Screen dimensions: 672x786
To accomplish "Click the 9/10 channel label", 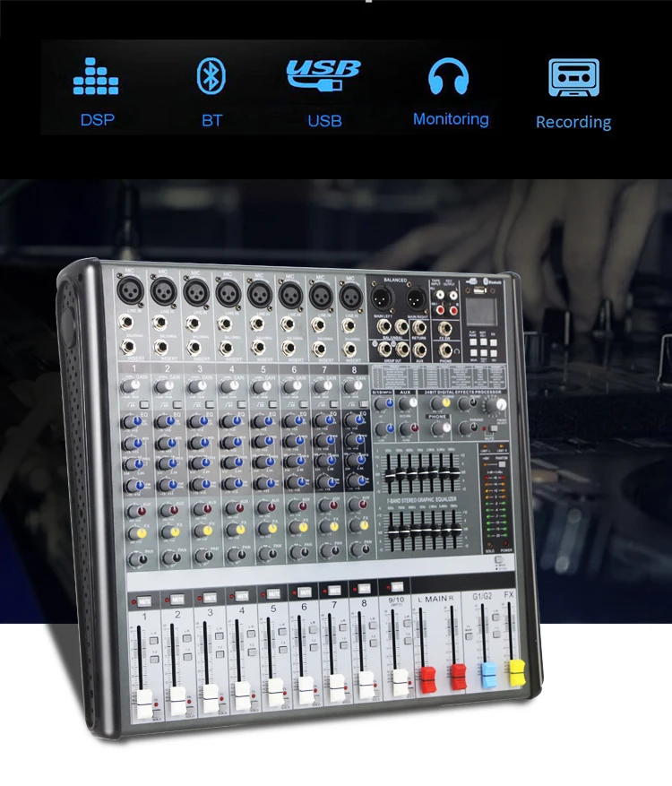I will (396, 600).
